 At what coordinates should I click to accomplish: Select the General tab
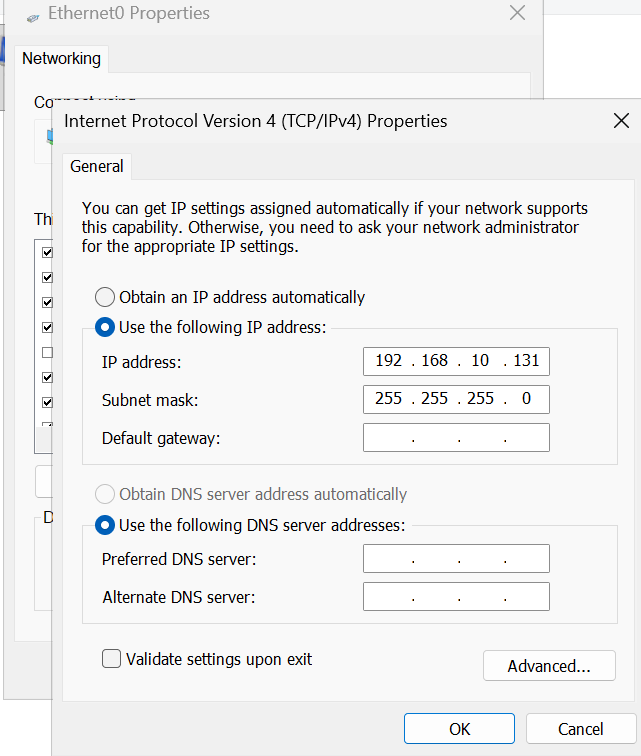coord(97,166)
